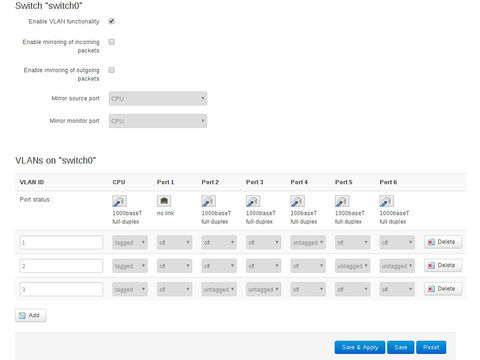This screenshot has width=480, height=360.
Task: Delete VLAN 2 row
Action: coord(443,265)
